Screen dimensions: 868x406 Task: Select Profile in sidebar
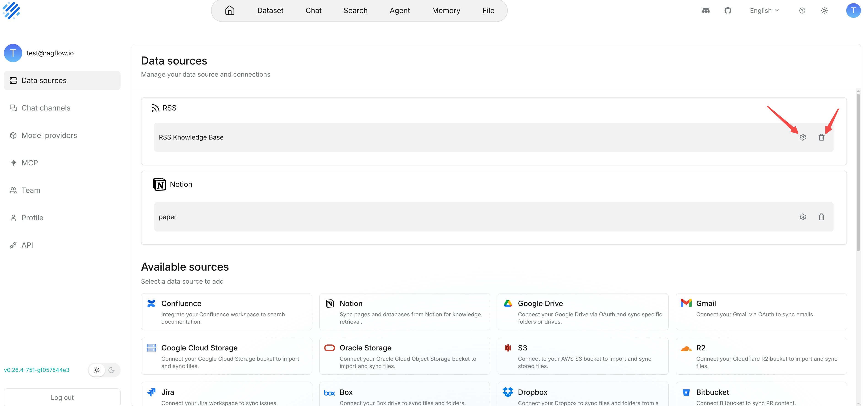pyautogui.click(x=62, y=218)
